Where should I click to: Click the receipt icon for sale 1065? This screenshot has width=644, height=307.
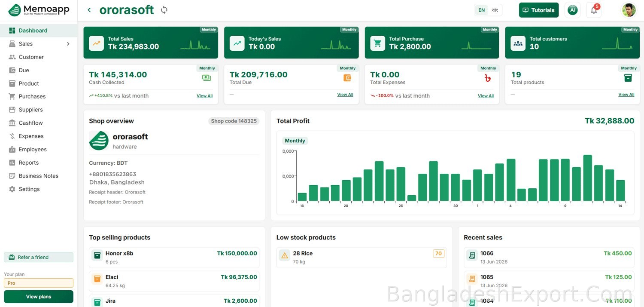472,279
